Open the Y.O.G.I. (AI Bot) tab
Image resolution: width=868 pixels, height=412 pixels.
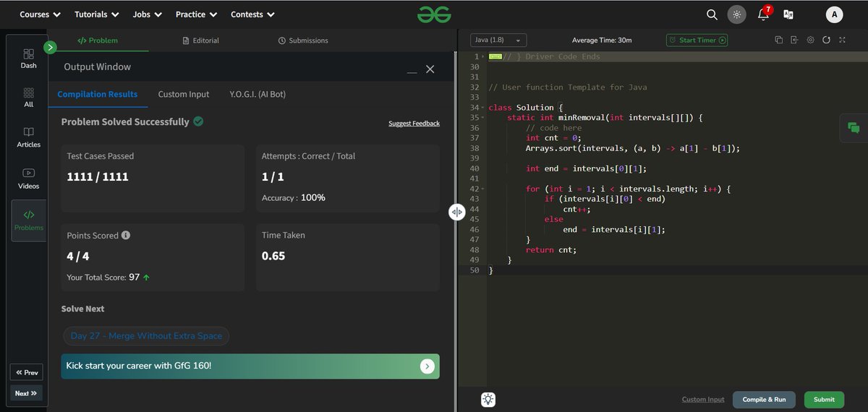tap(258, 94)
